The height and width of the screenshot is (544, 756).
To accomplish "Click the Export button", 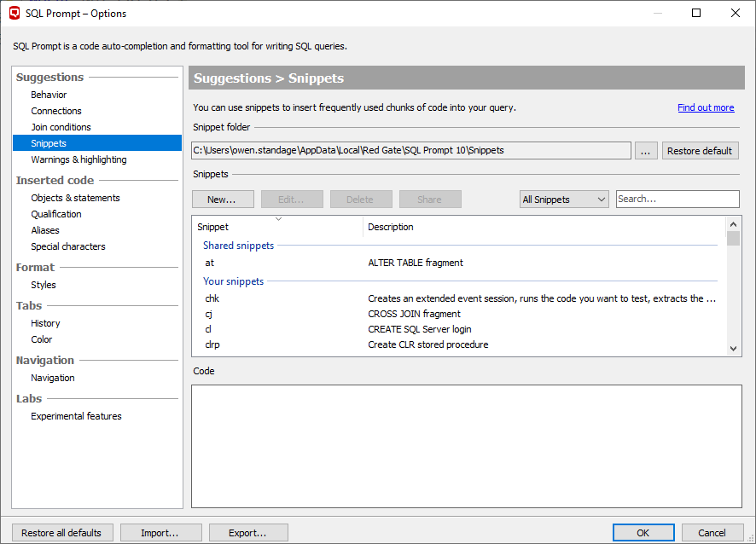I will point(248,533).
